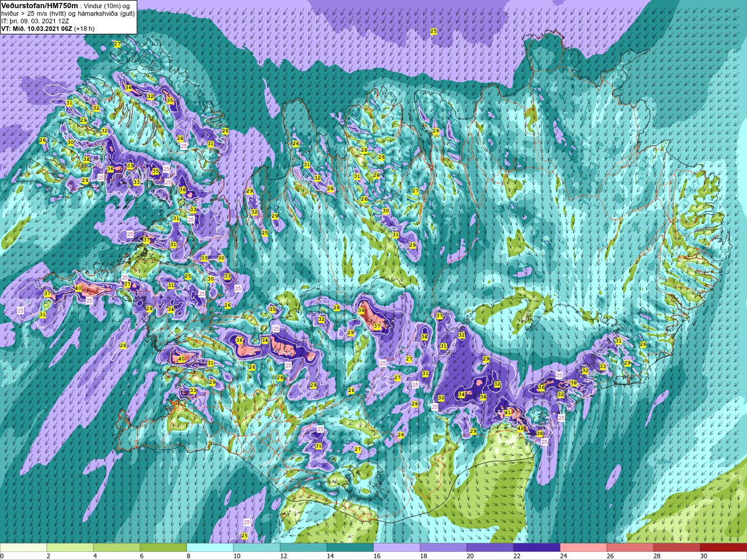Screen dimensions: 747x560
Task: Pick the 20–22 violet legend swatch
Action: [x=490, y=548]
